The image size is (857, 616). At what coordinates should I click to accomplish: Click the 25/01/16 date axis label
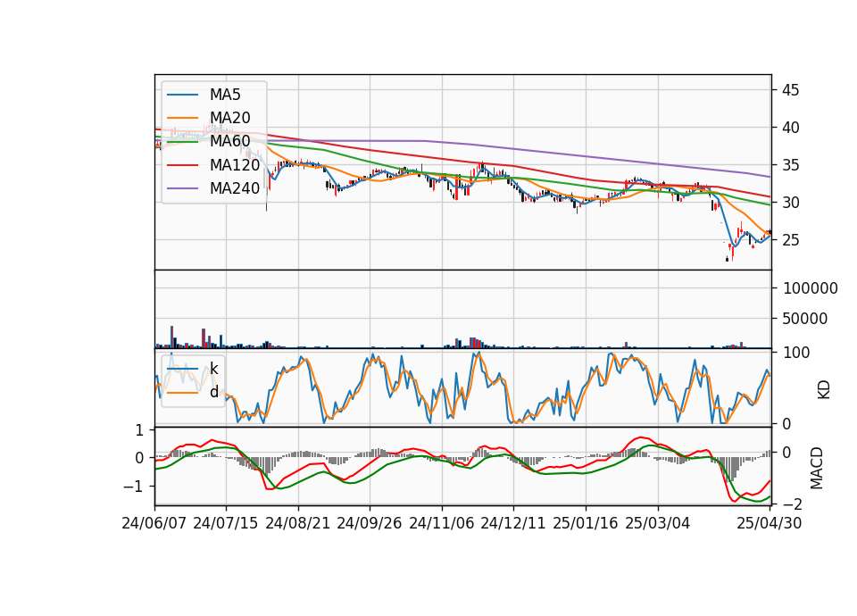[586, 523]
